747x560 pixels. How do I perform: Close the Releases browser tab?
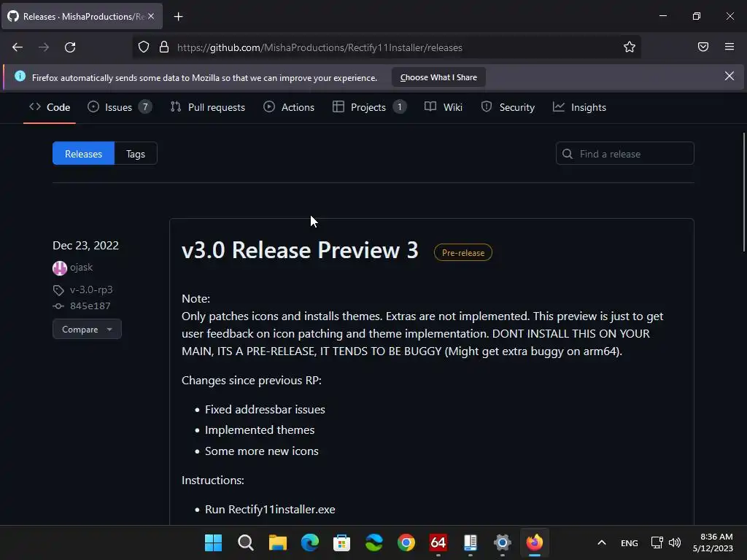pos(151,16)
